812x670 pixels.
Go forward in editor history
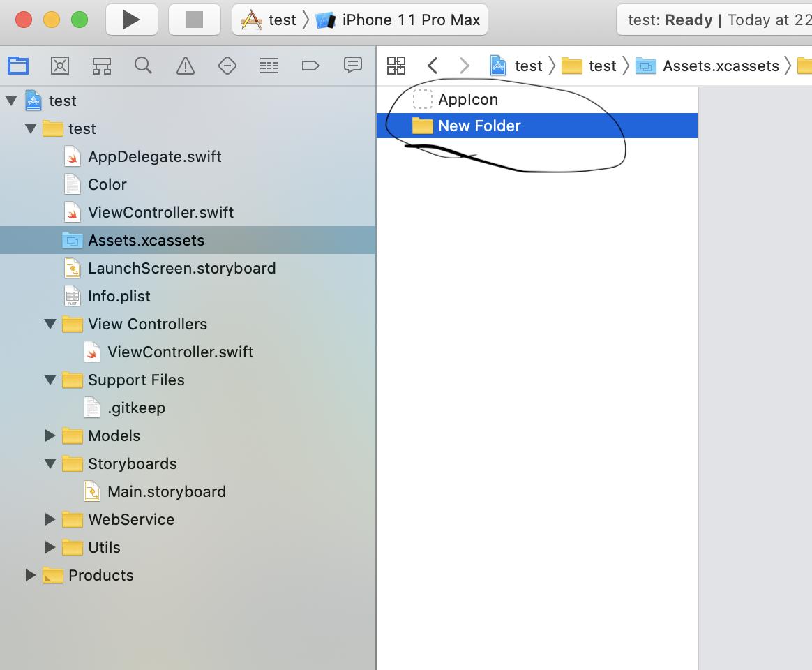465,66
